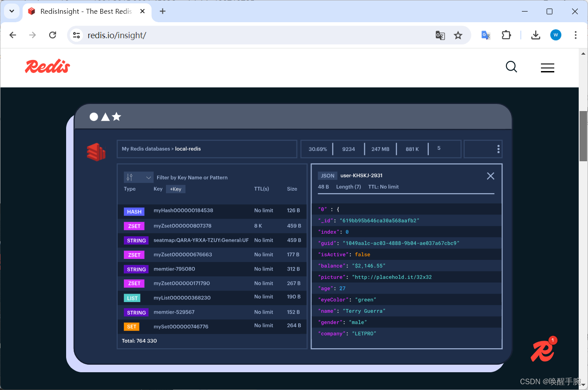Click the 30.69% stat
Screen dimensions: 588x390
tap(318, 149)
